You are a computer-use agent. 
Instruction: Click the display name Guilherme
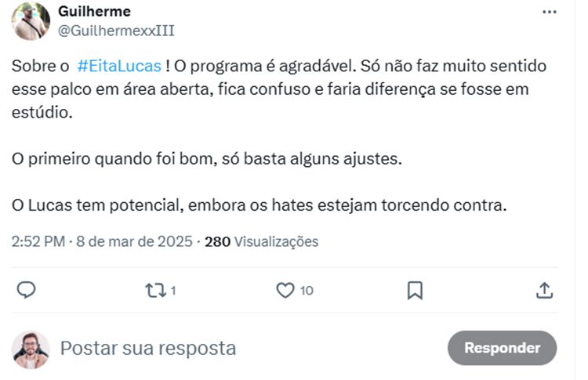tap(94, 12)
